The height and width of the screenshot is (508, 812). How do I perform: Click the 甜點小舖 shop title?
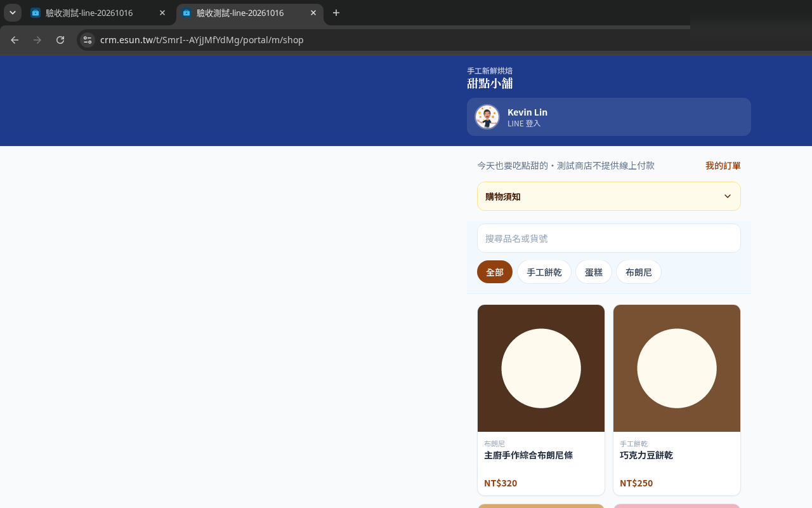490,83
